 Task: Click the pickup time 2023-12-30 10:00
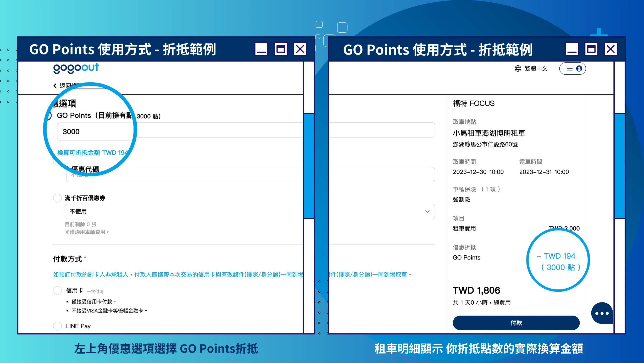point(478,172)
